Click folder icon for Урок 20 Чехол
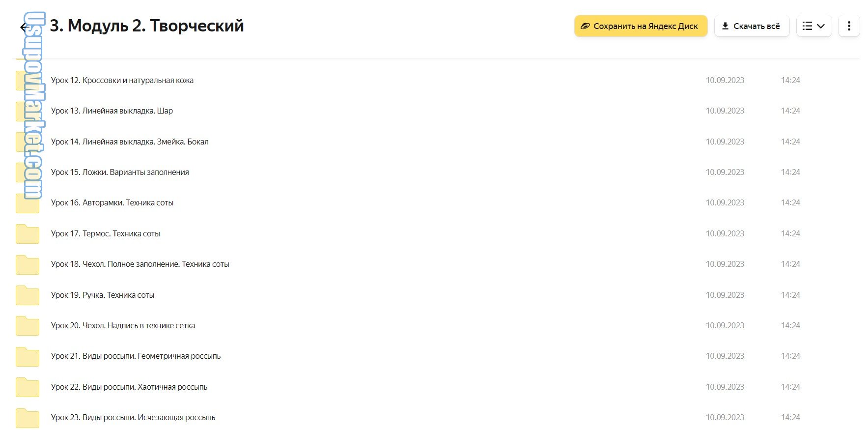Image resolution: width=868 pixels, height=430 pixels. (x=28, y=326)
